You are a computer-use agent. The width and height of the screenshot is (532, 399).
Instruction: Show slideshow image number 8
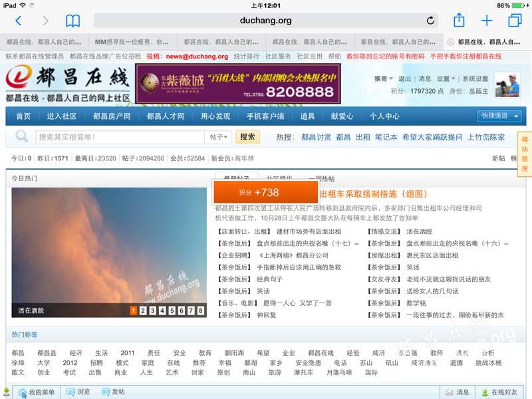[x=201, y=310]
